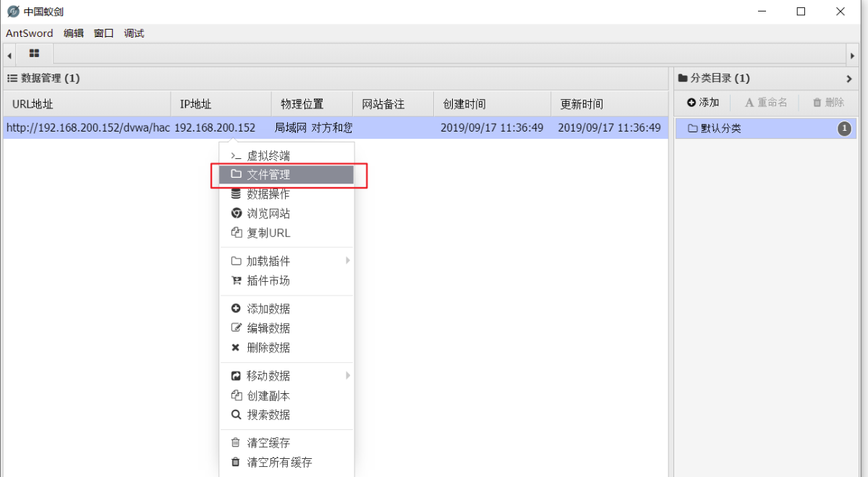The image size is (868, 477).
Task: Click the database icon beside 数据操作
Action: pos(236,194)
